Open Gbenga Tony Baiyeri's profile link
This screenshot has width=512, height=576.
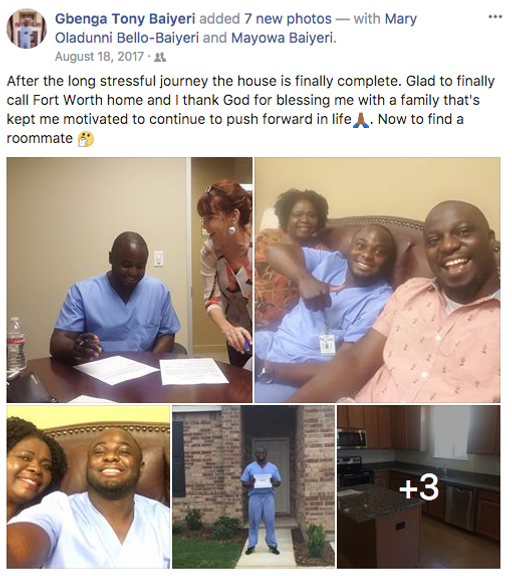(x=125, y=18)
